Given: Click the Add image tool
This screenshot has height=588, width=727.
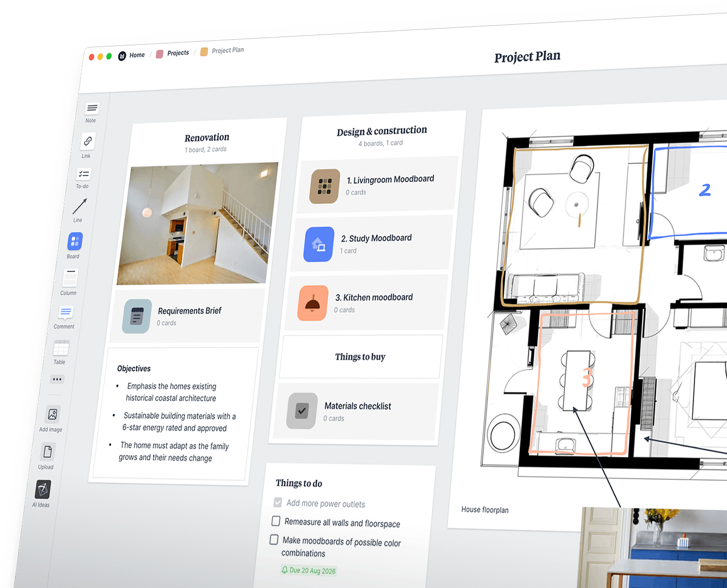Looking at the screenshot, I should [52, 414].
